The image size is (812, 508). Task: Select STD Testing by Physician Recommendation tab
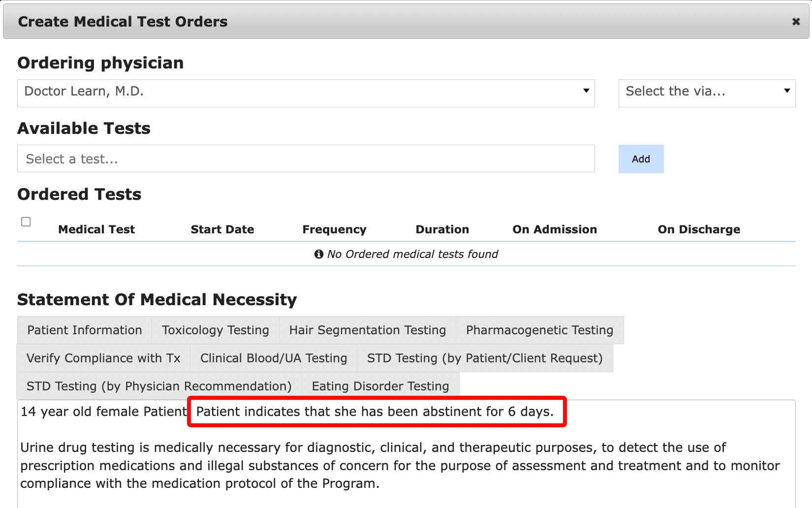coord(159,386)
